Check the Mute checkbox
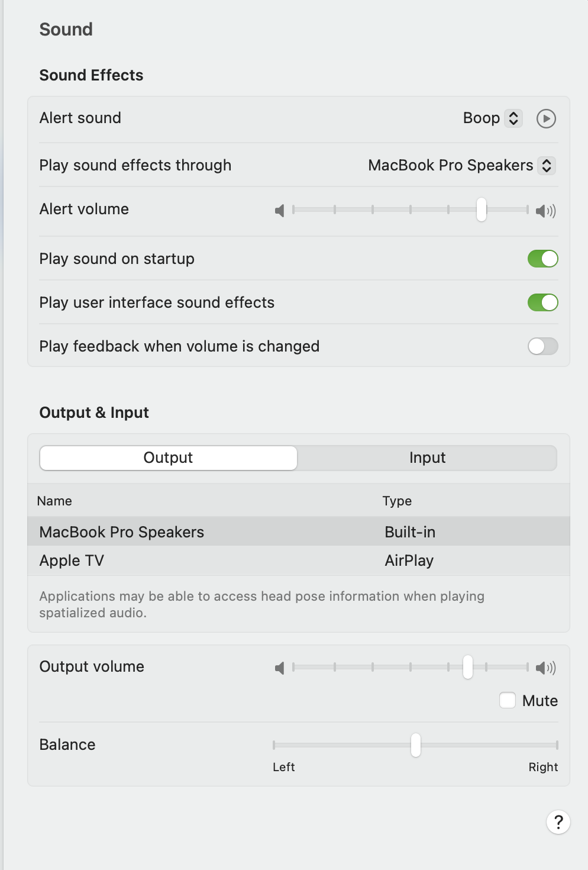 click(x=508, y=700)
